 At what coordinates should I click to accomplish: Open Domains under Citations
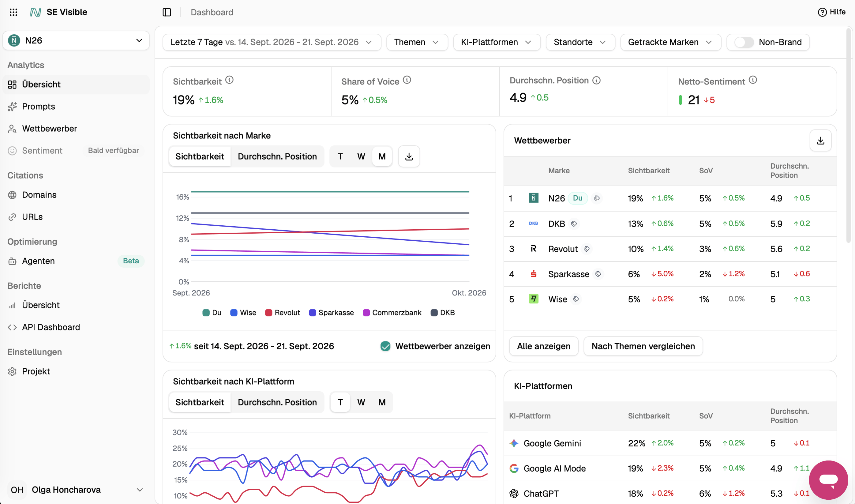pyautogui.click(x=76, y=195)
